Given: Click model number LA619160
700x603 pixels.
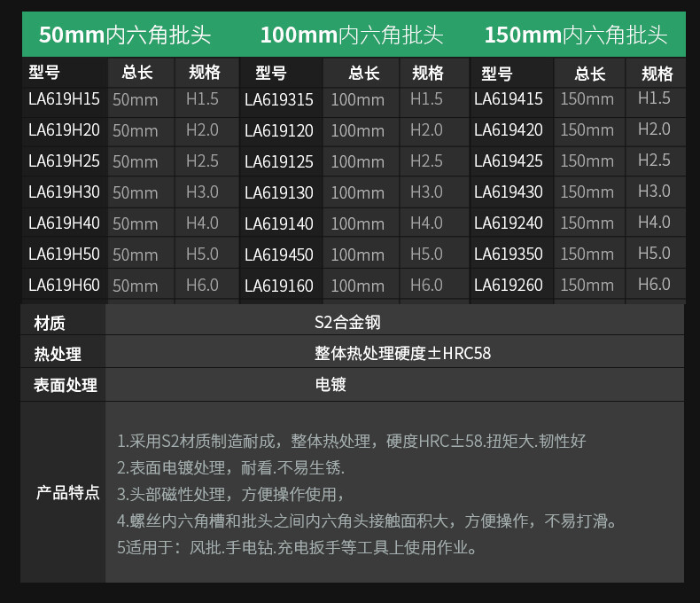Looking at the screenshot, I should click(x=279, y=286).
